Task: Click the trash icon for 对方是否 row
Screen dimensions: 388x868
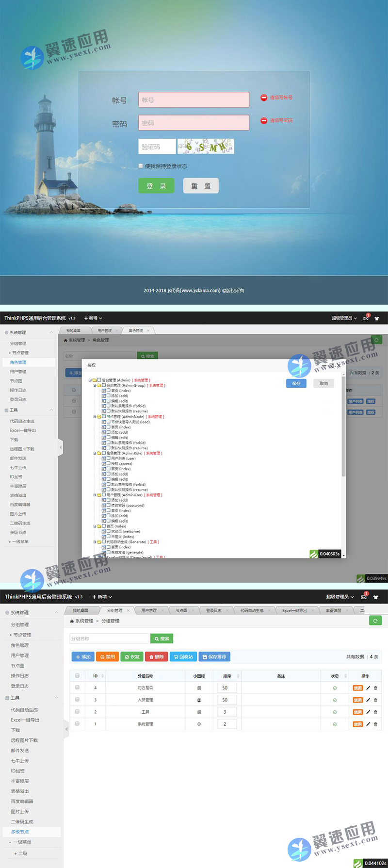Action: click(375, 688)
